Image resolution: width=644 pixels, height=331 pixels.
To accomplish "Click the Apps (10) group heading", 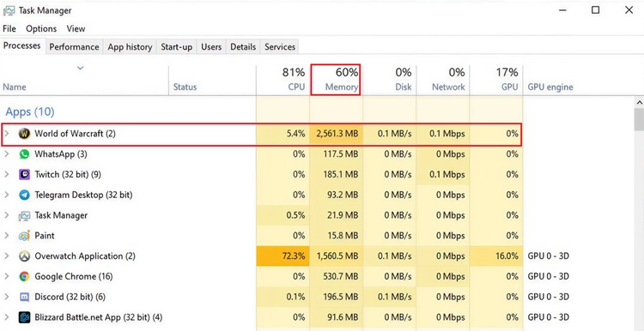I will [x=29, y=111].
